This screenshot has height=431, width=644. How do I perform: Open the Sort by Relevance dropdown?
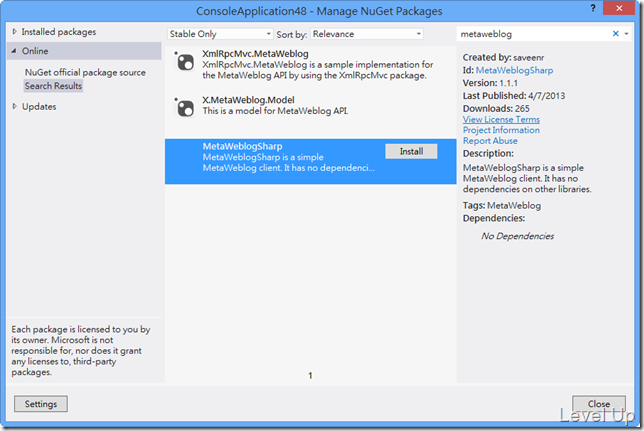point(367,34)
